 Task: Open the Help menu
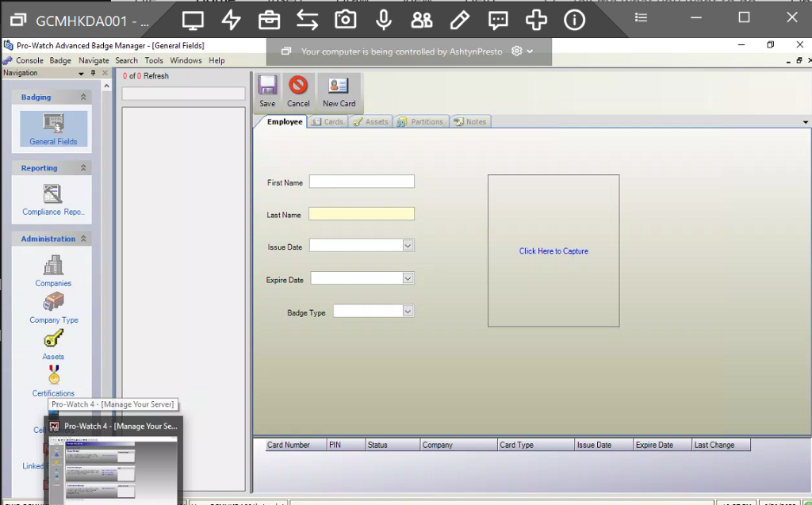tap(216, 60)
